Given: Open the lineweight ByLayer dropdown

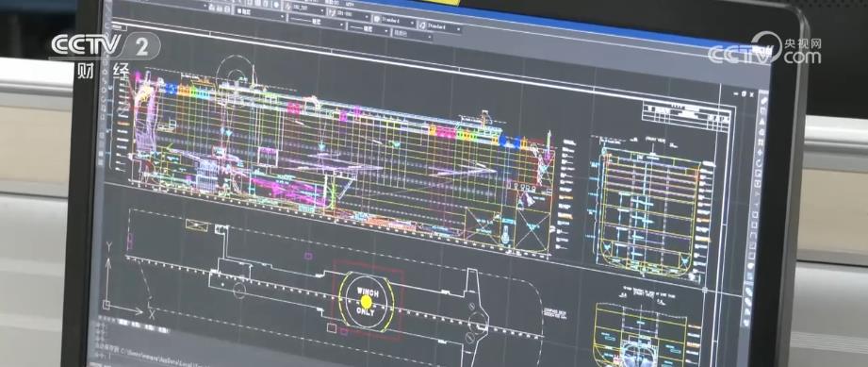Looking at the screenshot, I should (x=368, y=29).
